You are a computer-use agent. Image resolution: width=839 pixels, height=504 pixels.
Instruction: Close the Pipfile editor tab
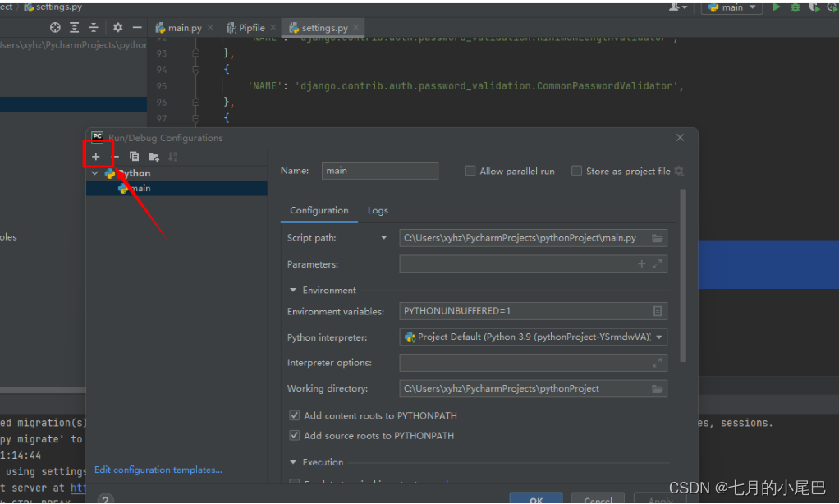pyautogui.click(x=273, y=27)
